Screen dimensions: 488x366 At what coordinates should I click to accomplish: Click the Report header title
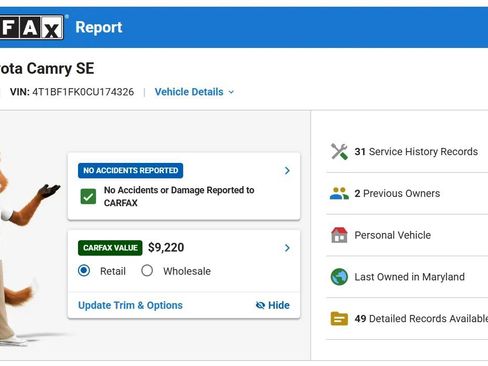tap(99, 27)
